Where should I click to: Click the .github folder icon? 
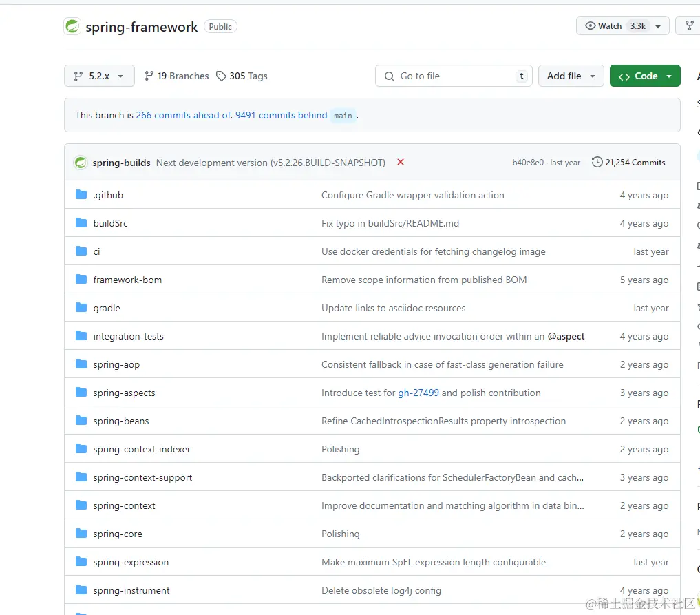click(81, 195)
